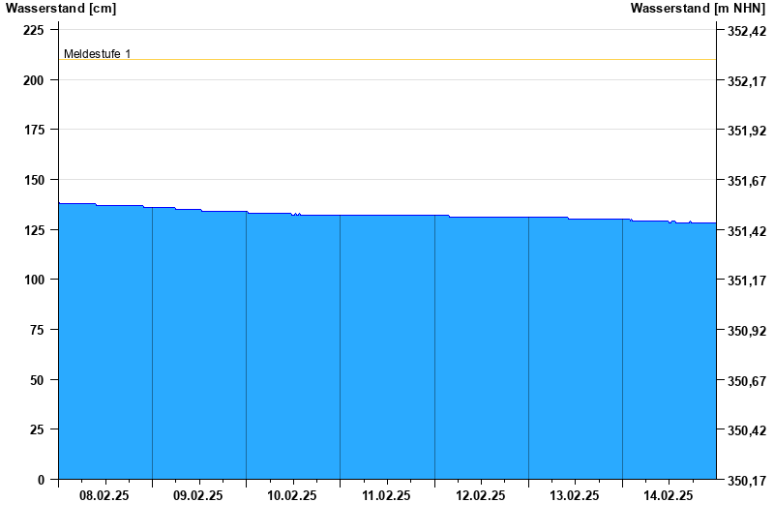Click the 352,42 m NHN label

point(747,32)
